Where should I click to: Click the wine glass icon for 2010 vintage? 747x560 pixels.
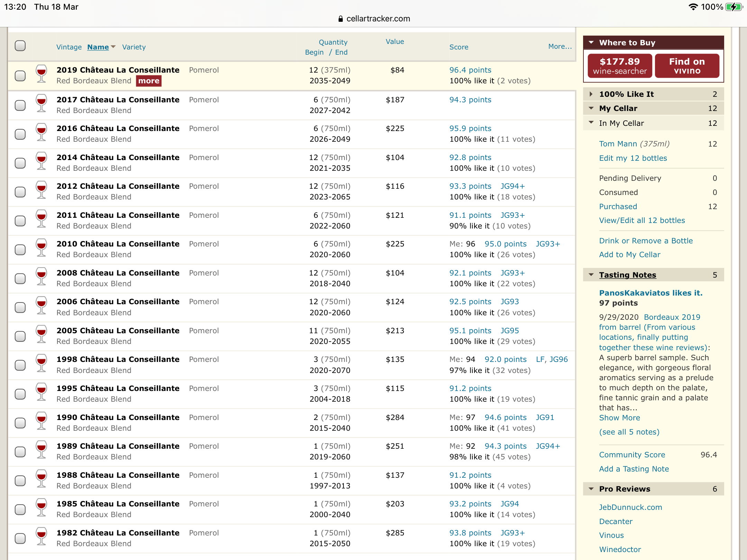(x=41, y=248)
